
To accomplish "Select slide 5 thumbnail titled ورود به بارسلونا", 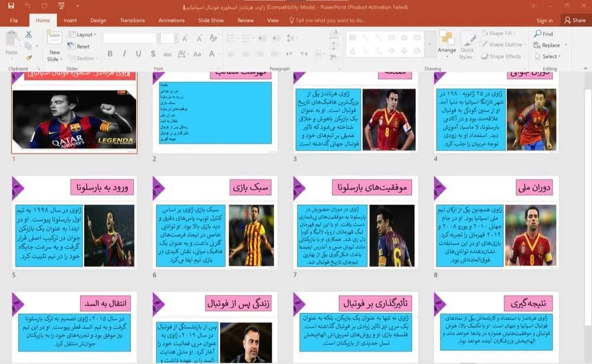I will [74, 223].
